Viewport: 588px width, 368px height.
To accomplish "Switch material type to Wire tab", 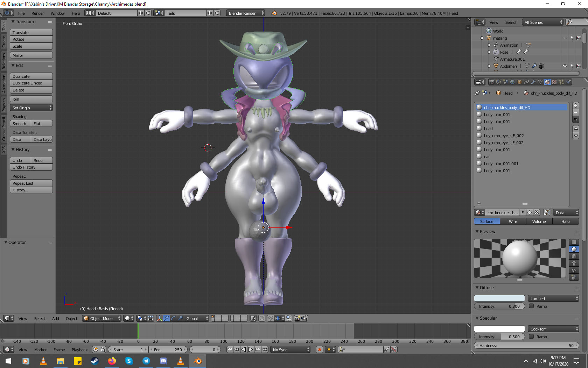I will (x=513, y=222).
